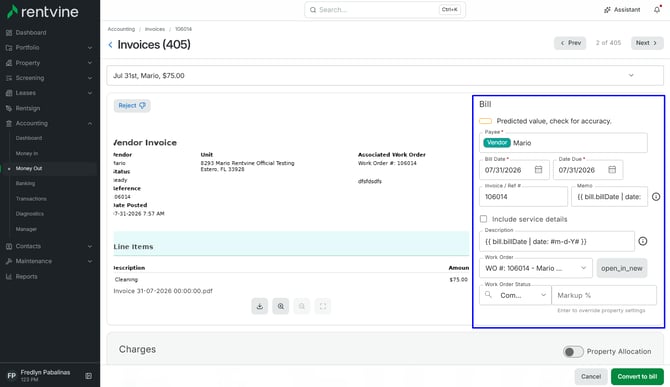Viewport: 670px width, 387px height.
Task: Go to Accounting breadcrumb
Action: [x=121, y=29]
